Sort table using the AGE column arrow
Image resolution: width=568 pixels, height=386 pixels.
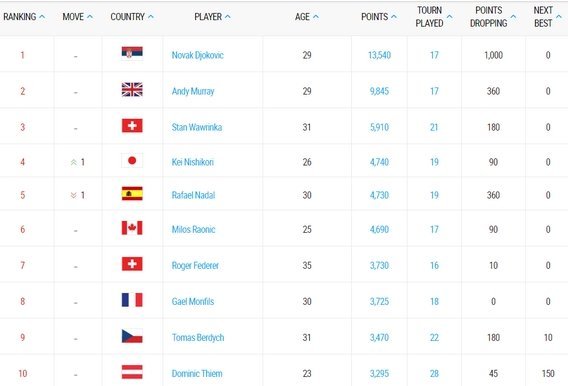point(316,17)
